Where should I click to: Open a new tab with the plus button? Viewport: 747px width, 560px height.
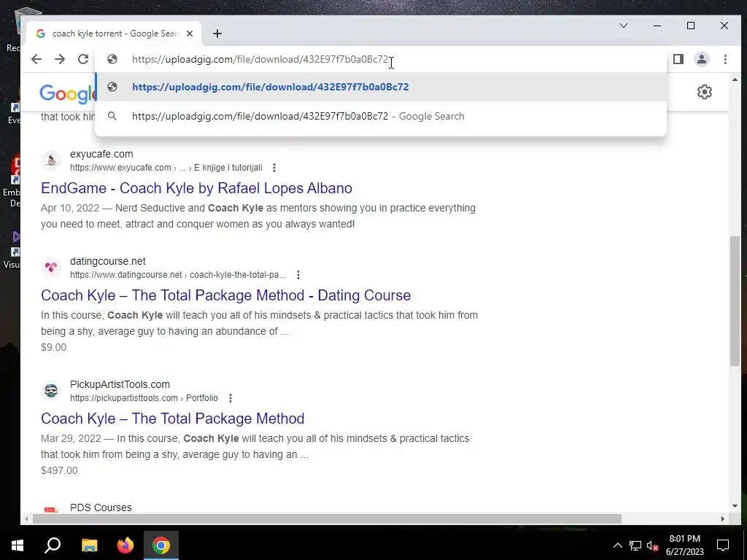point(217,34)
